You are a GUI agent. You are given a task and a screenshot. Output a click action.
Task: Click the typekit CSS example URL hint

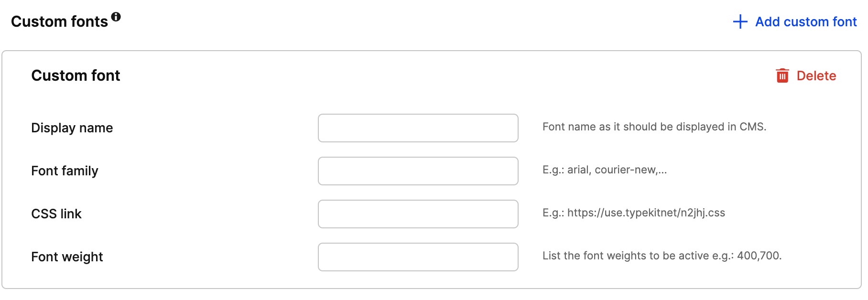[634, 213]
